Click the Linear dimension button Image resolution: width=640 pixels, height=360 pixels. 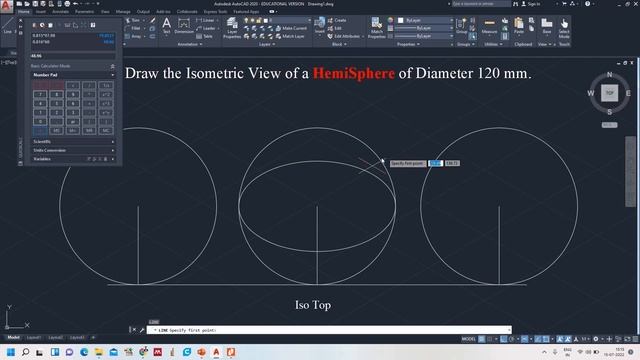(205, 20)
